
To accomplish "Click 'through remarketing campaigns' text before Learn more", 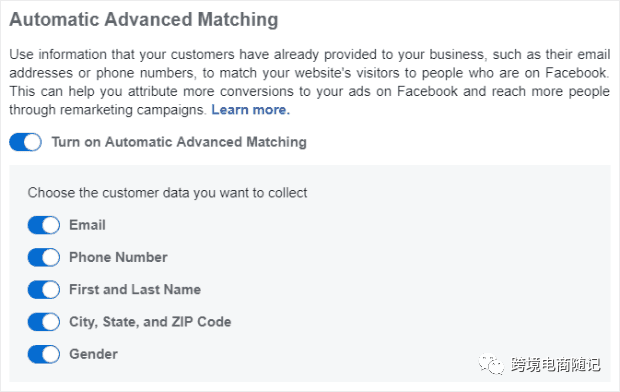I will pos(108,110).
